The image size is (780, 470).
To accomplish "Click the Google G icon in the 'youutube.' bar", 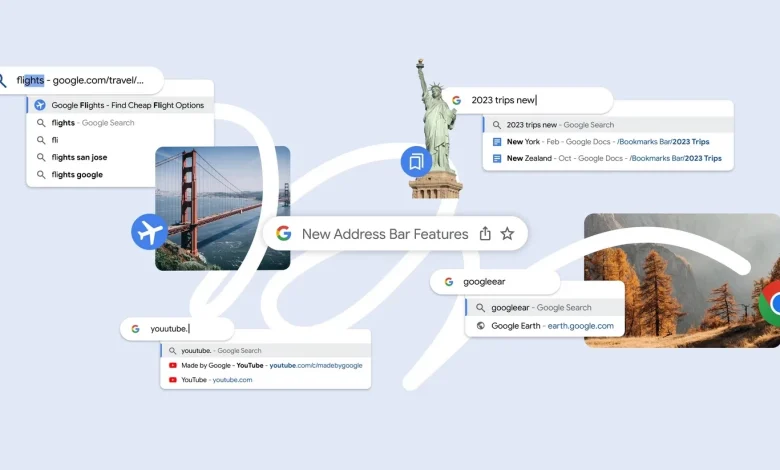I will 135,329.
